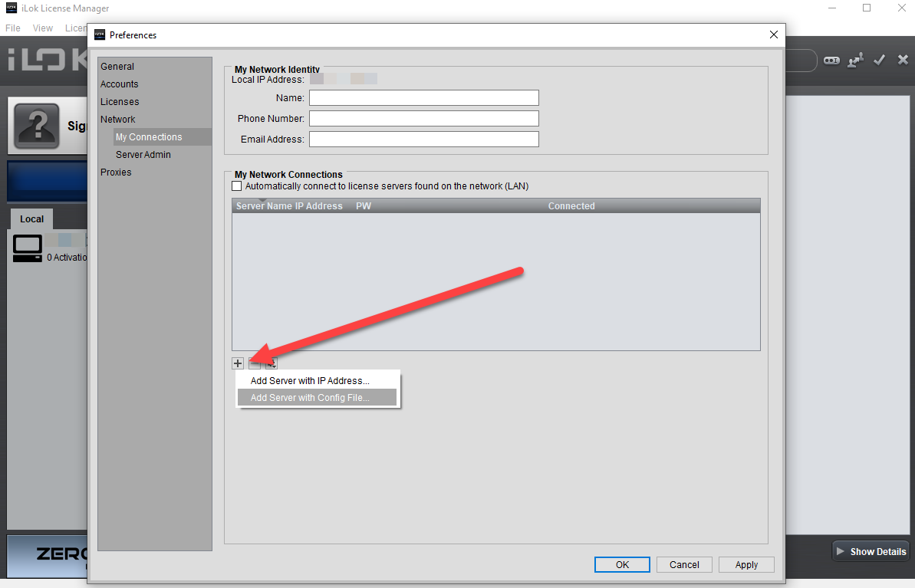The image size is (915, 588).
Task: Click the X icon in the main toolbar
Action: (903, 60)
